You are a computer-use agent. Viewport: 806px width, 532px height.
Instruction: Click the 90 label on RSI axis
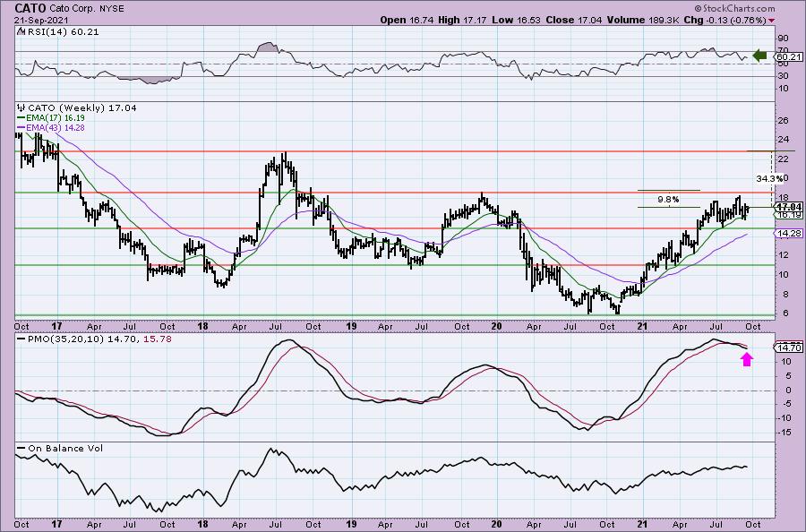tap(784, 38)
